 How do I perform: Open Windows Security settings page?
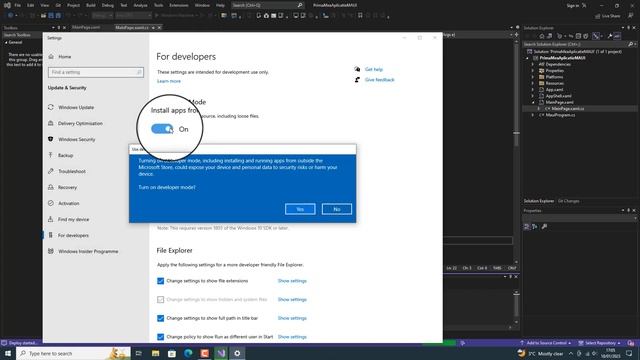point(76,139)
